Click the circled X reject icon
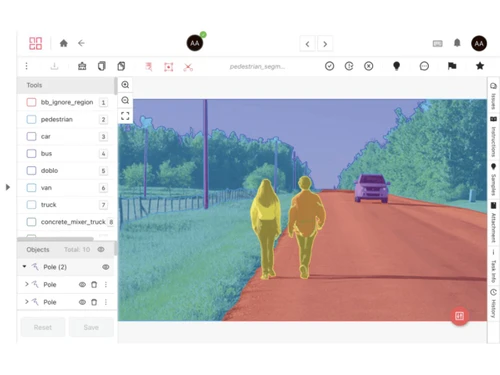Image resolution: width=500 pixels, height=375 pixels. [x=369, y=66]
